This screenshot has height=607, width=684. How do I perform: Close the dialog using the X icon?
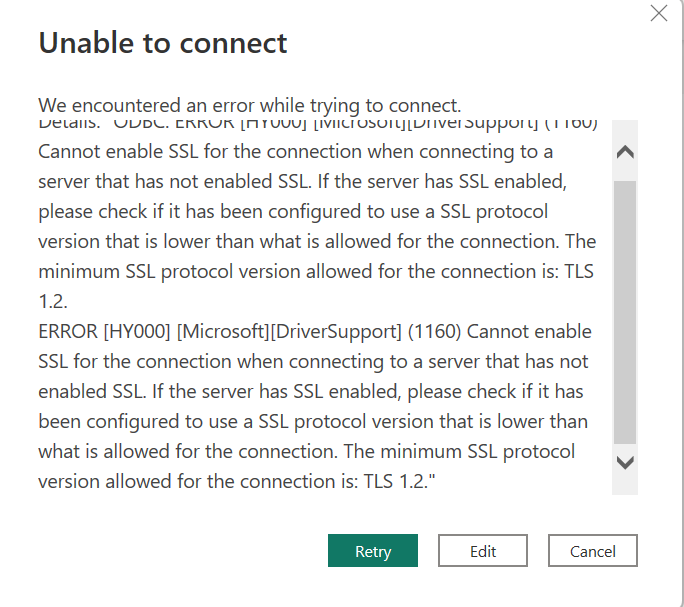point(658,14)
